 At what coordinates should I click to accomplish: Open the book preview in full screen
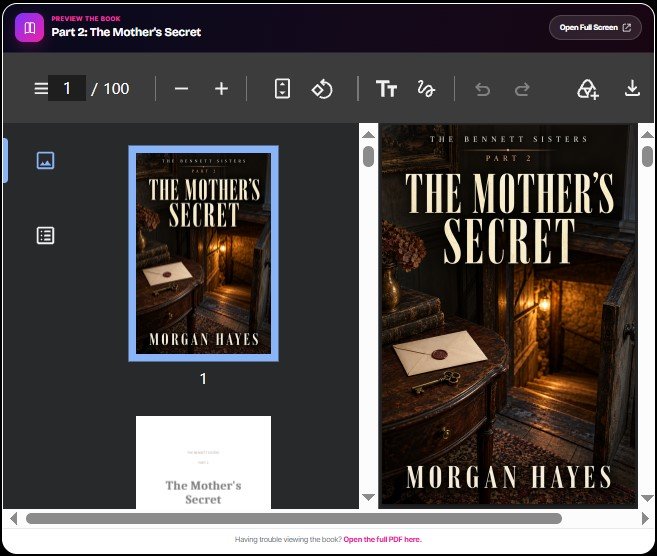tap(595, 28)
